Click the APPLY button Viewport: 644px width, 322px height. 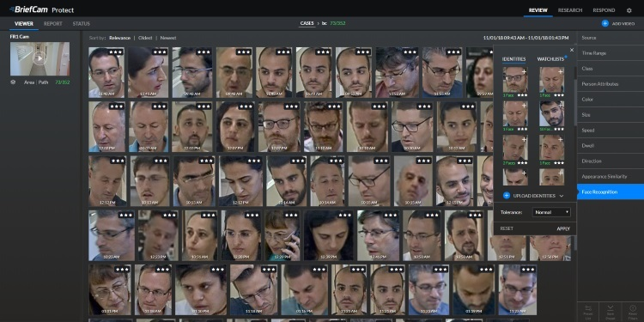(x=563, y=228)
